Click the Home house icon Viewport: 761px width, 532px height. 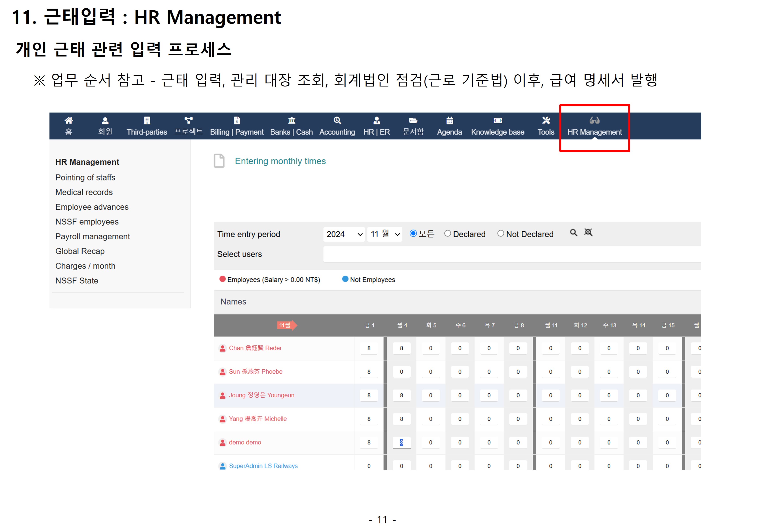pos(69,120)
